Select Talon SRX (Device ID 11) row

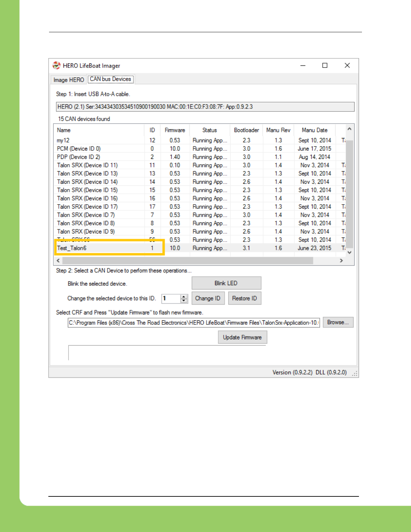tap(200, 165)
